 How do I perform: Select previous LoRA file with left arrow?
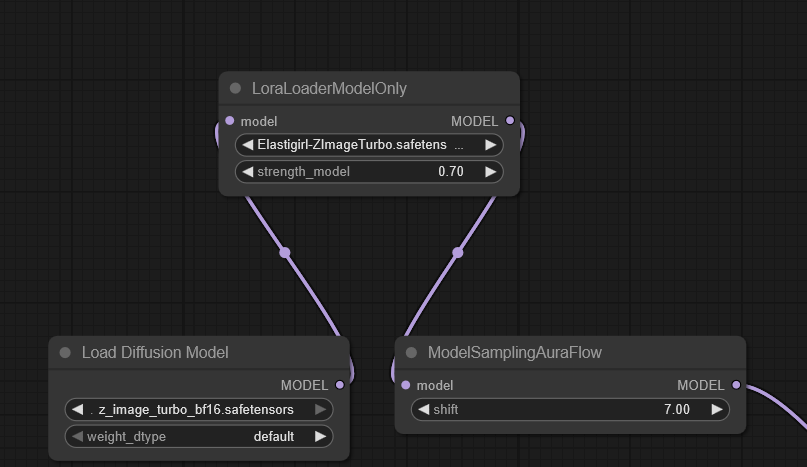(248, 145)
